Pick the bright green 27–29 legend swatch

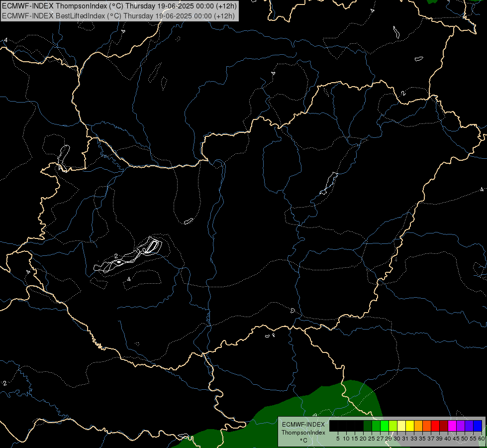[385, 426]
